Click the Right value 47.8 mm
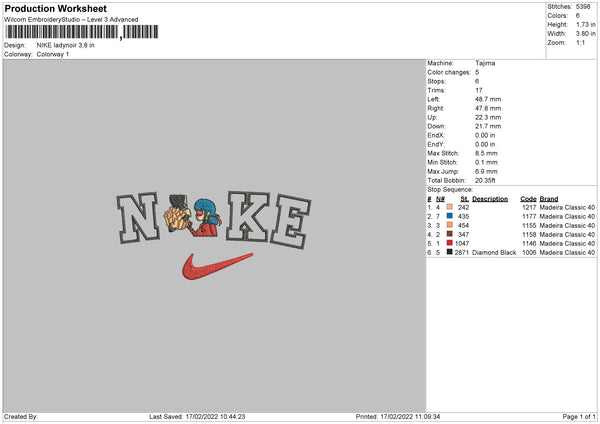This screenshot has height=424, width=600. 488,108
